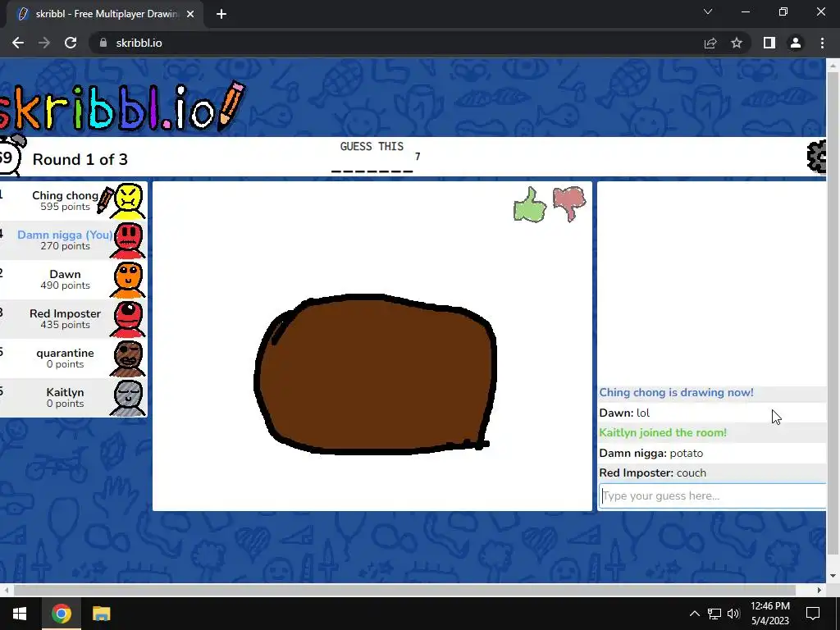Show hidden system tray icons
This screenshot has width=840, height=630.
[x=694, y=614]
